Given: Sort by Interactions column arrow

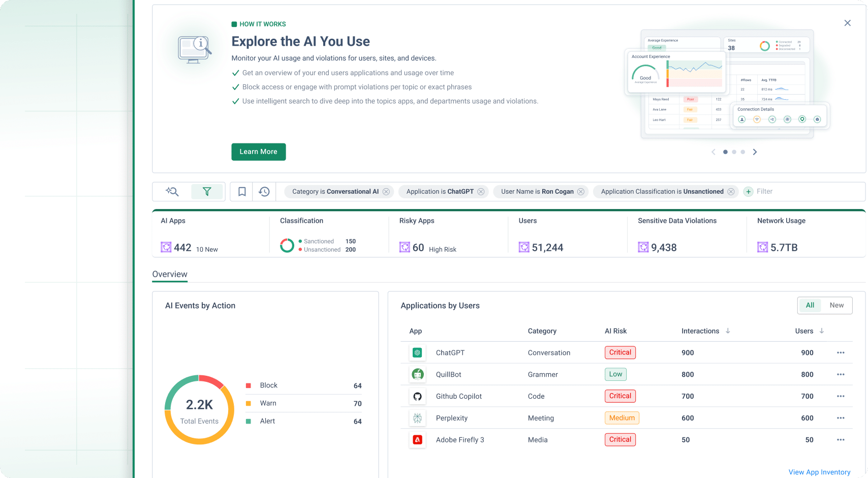Looking at the screenshot, I should [x=728, y=331].
